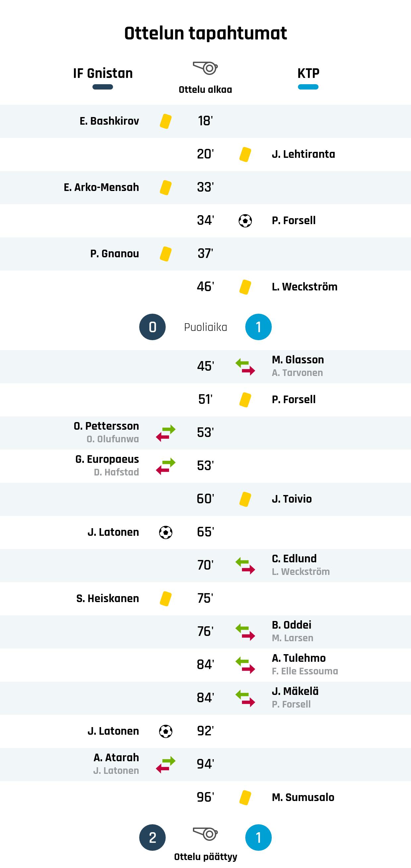Click the Puoliaika halftime label
Screen dimensions: 411x868
click(x=205, y=327)
